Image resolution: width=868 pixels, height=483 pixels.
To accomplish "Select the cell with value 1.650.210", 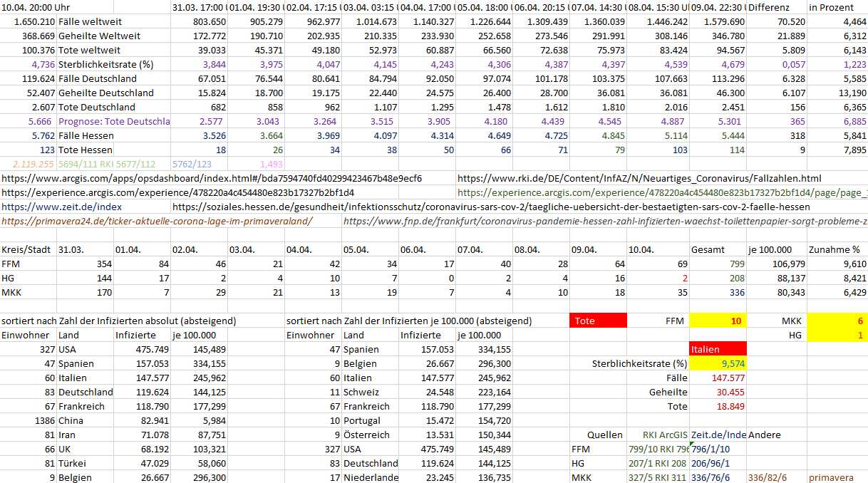I will coord(35,21).
